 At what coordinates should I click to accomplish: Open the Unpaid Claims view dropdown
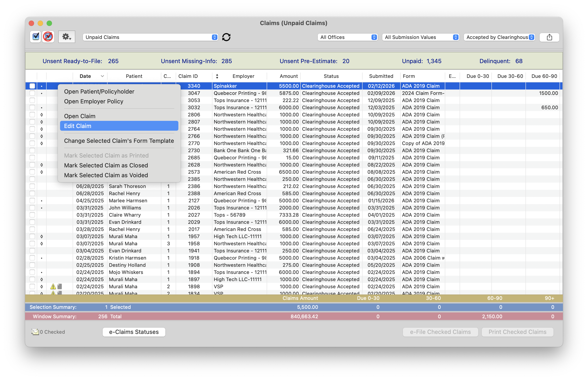[150, 37]
